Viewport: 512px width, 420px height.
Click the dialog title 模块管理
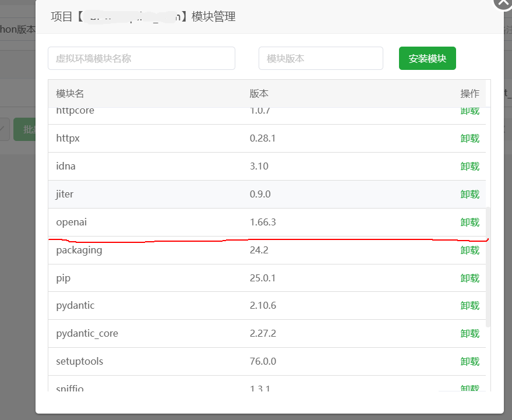point(214,17)
